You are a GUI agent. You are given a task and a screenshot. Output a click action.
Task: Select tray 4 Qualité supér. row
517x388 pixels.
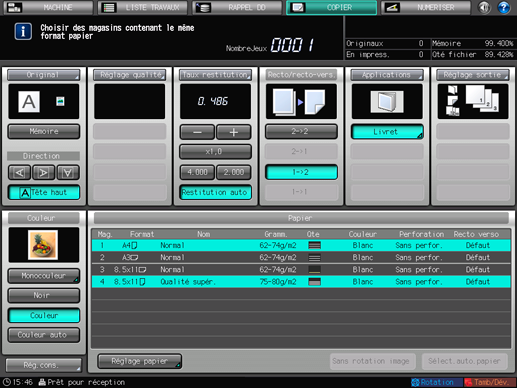tap(301, 282)
